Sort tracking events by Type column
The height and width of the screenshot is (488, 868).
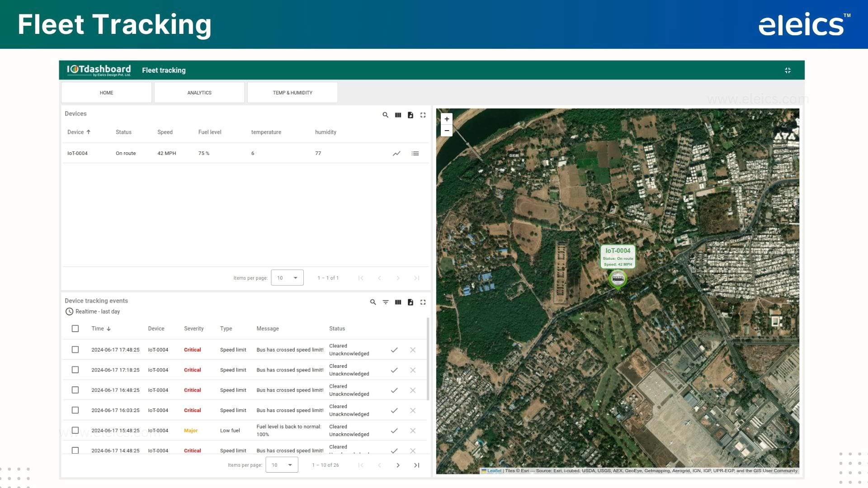(x=226, y=328)
